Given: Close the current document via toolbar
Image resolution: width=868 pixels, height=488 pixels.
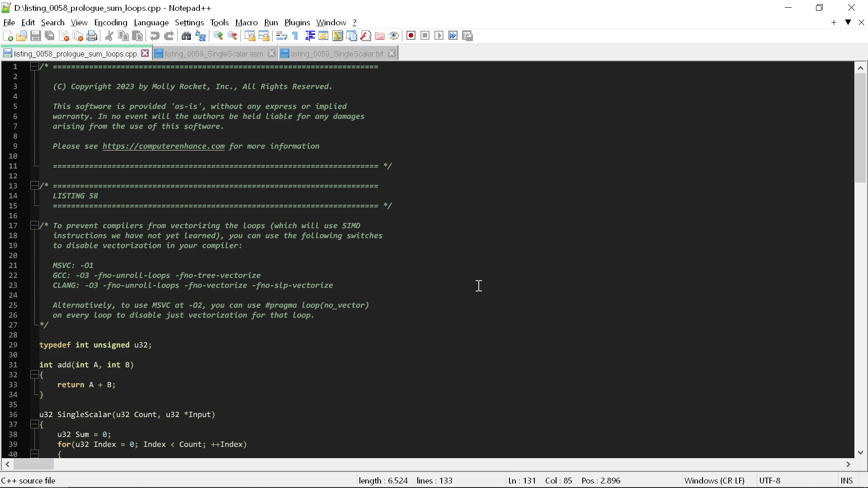Looking at the screenshot, I should click(64, 36).
